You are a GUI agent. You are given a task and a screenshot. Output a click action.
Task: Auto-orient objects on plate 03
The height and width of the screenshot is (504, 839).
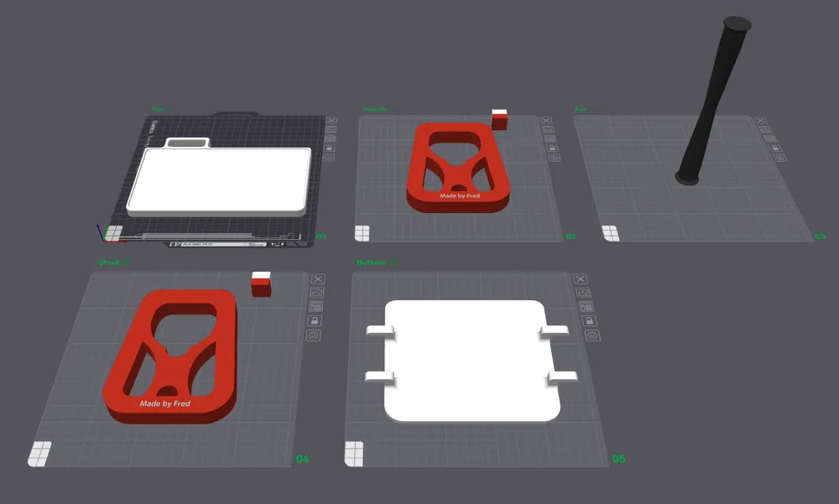766,129
